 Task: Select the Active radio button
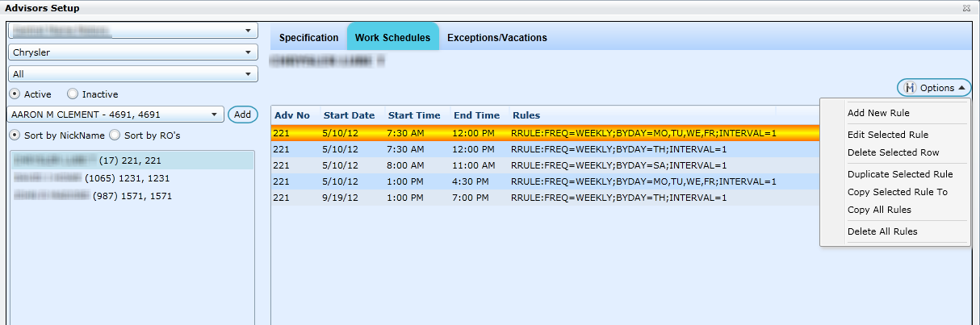point(15,94)
